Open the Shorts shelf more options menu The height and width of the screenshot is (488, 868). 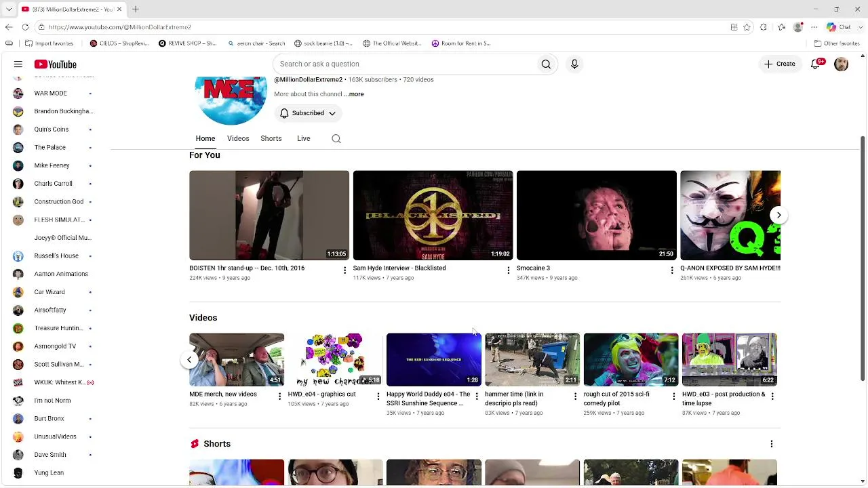(771, 444)
